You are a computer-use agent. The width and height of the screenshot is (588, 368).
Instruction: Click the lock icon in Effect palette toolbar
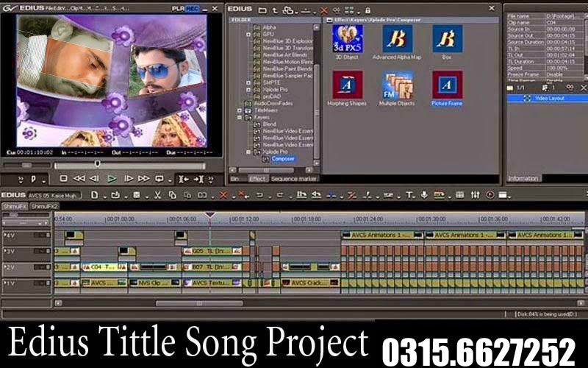coord(367,10)
